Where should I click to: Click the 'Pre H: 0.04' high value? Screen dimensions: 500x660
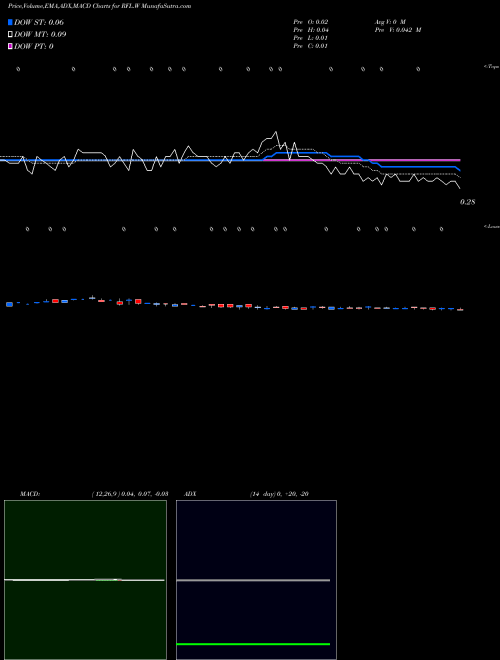pos(311,30)
